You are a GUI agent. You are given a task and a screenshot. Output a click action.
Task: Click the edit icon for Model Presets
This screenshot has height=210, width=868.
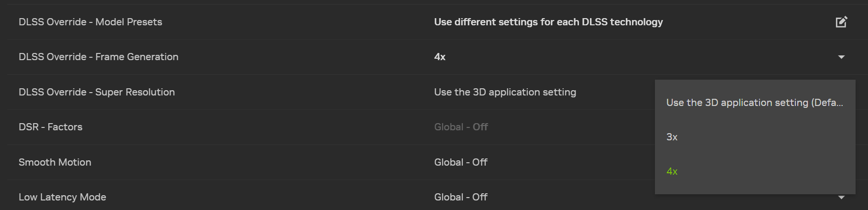click(841, 22)
